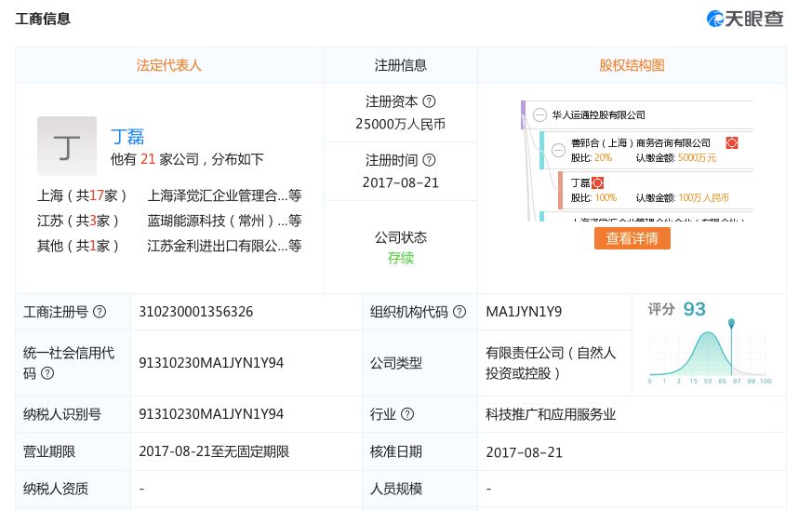The image size is (812, 511).
Task: Click the help icon next to 行业
Action: 407,414
